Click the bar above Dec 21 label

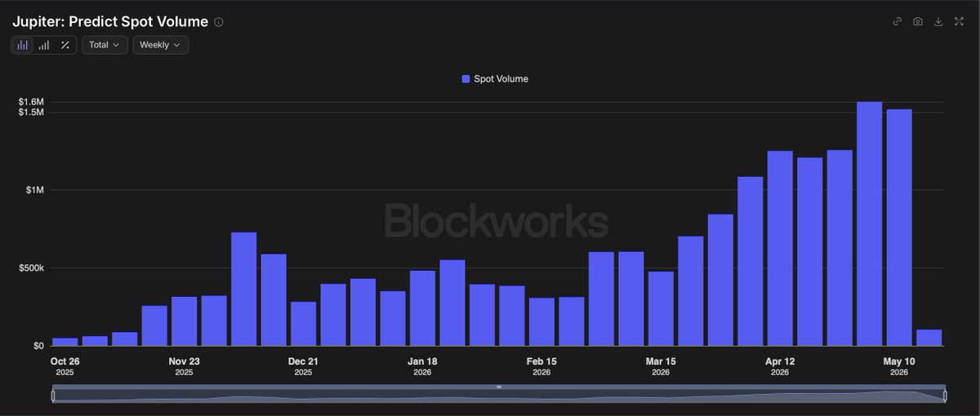(303, 324)
